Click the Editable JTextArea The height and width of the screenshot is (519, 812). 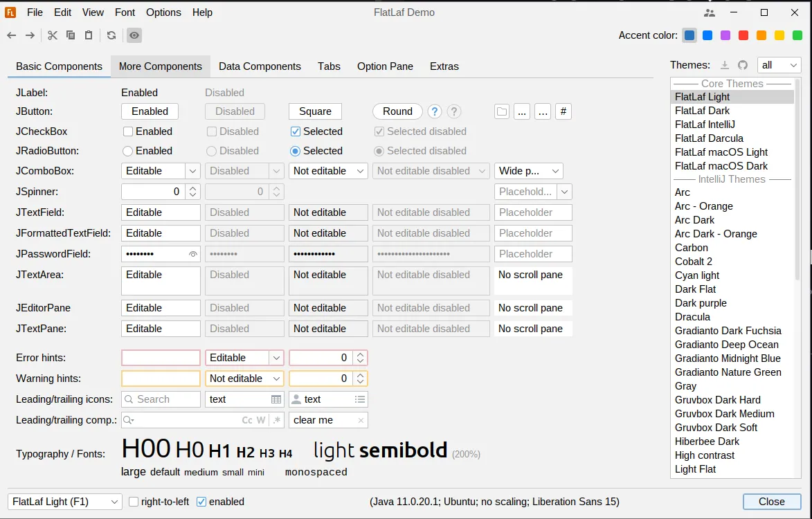tap(161, 281)
